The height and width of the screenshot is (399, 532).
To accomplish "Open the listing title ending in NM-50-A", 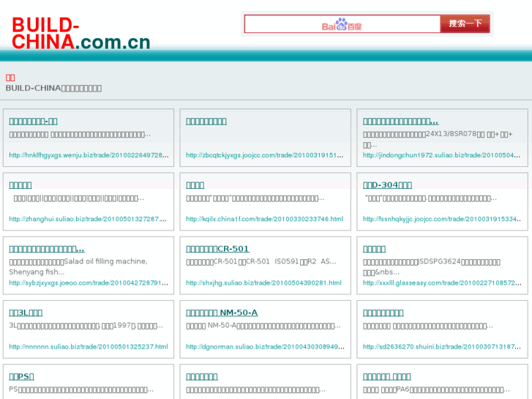I will [222, 313].
